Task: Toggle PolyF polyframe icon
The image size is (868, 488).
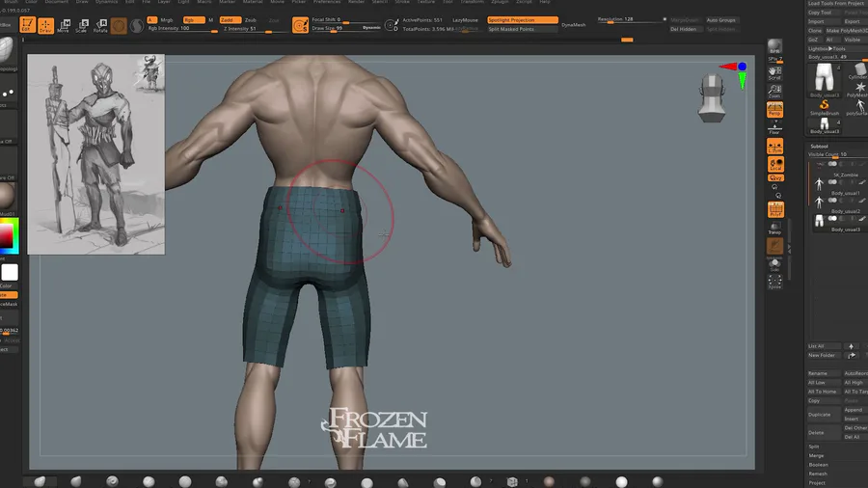Action: (775, 209)
